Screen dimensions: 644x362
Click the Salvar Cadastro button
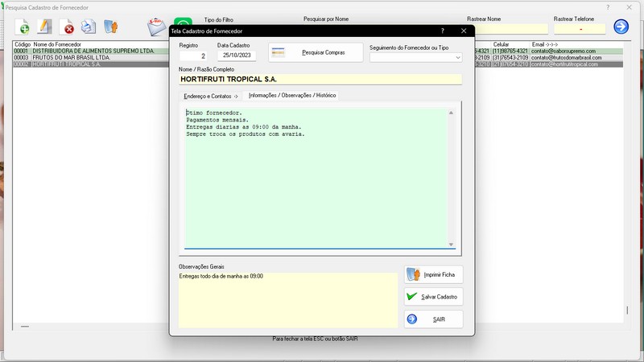433,297
